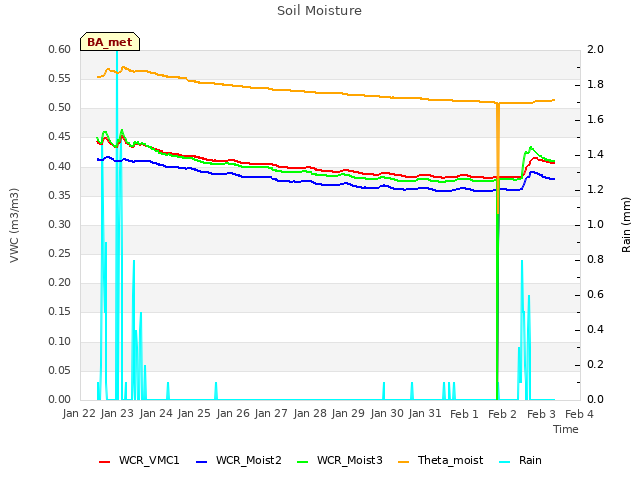The width and height of the screenshot is (640, 480).
Task: Click the Time axis label
Action: click(x=566, y=429)
